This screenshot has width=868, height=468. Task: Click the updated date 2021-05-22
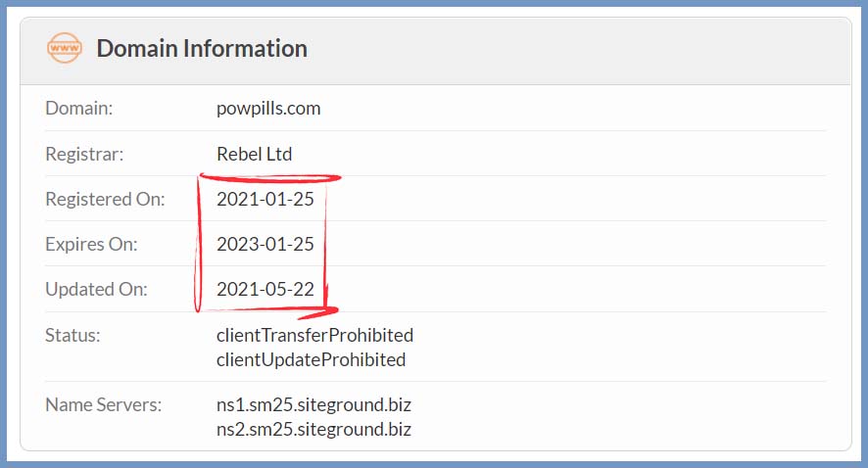pos(265,290)
